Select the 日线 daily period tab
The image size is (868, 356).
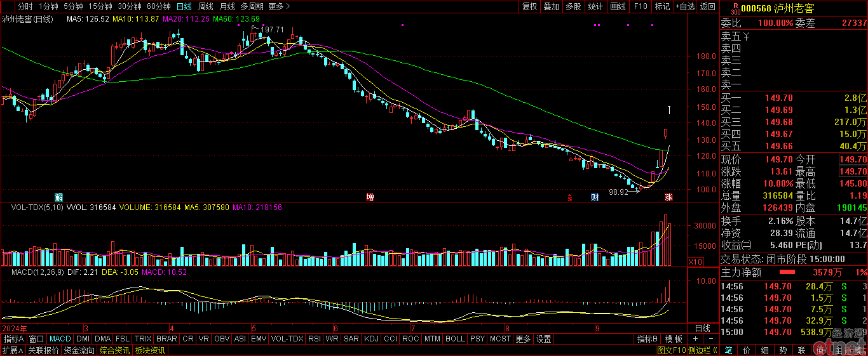tap(184, 6)
